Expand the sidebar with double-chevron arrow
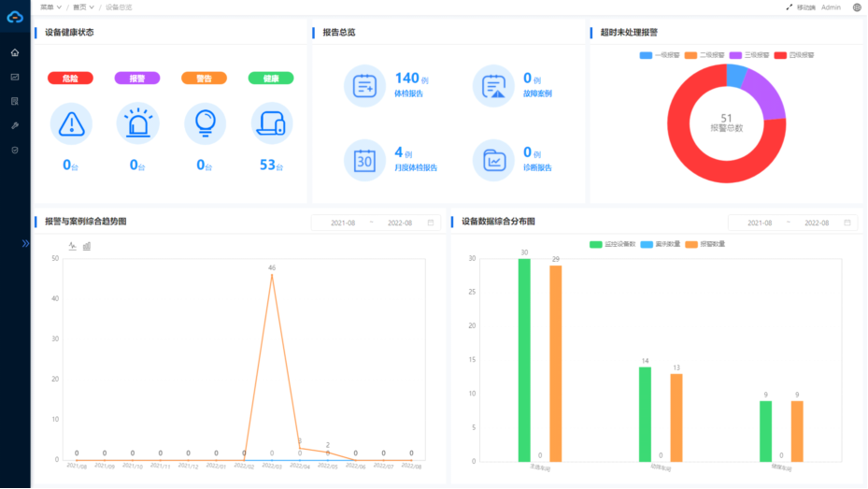 (25, 243)
